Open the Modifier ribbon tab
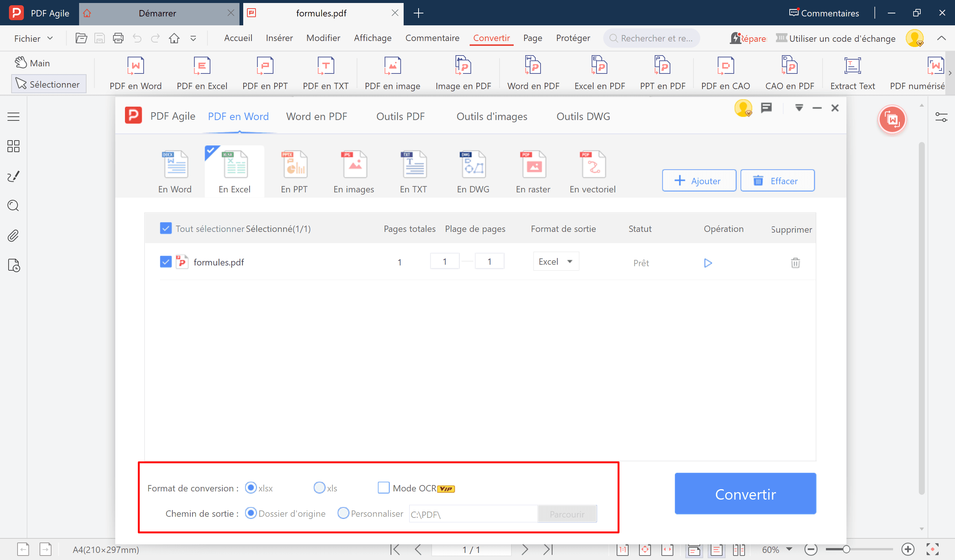The height and width of the screenshot is (560, 955). pos(323,38)
